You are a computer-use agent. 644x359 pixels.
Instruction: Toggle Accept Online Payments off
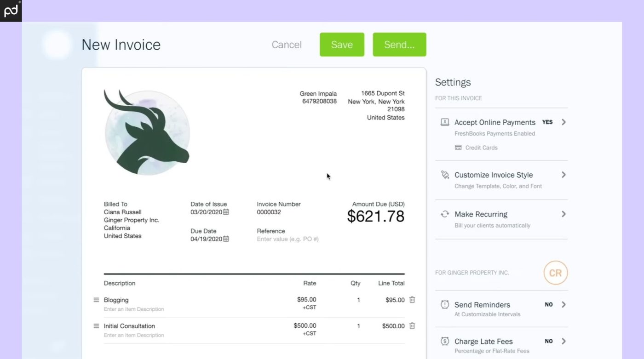click(548, 122)
